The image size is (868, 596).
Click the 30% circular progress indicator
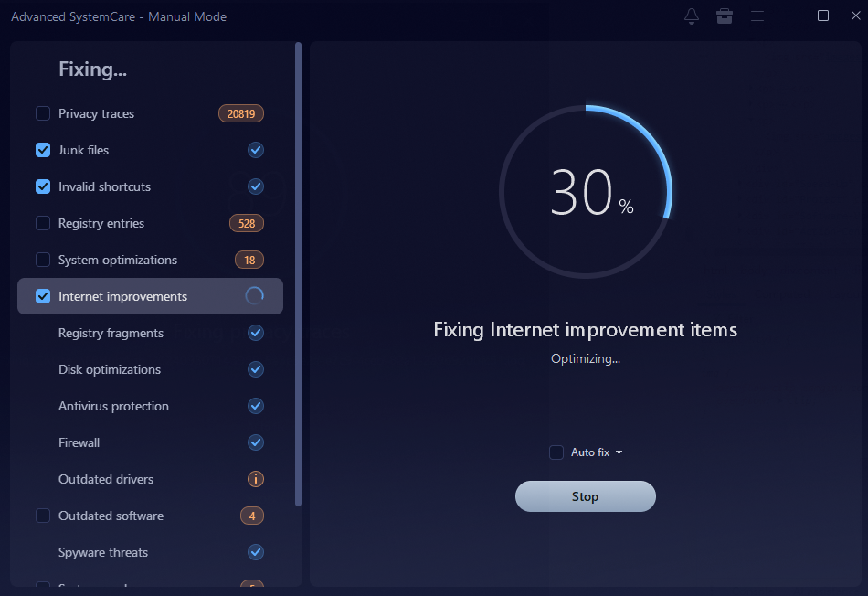pyautogui.click(x=586, y=192)
